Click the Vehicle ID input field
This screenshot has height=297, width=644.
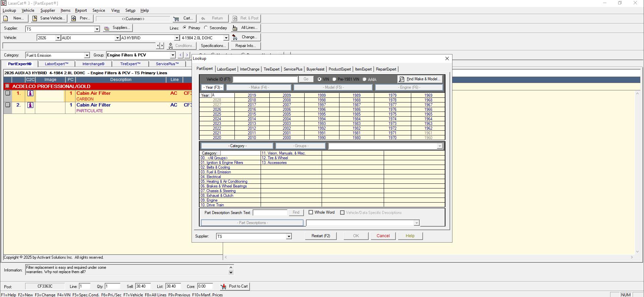click(x=265, y=79)
